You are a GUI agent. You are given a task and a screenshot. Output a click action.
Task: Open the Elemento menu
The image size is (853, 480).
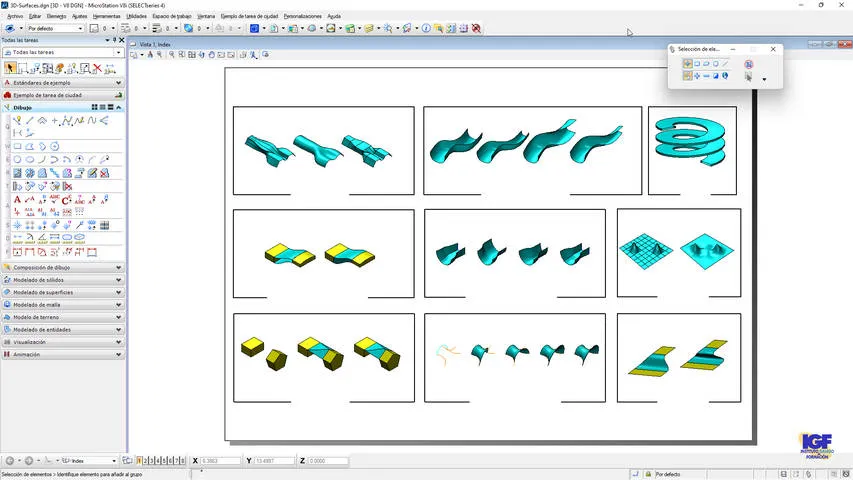pyautogui.click(x=56, y=16)
